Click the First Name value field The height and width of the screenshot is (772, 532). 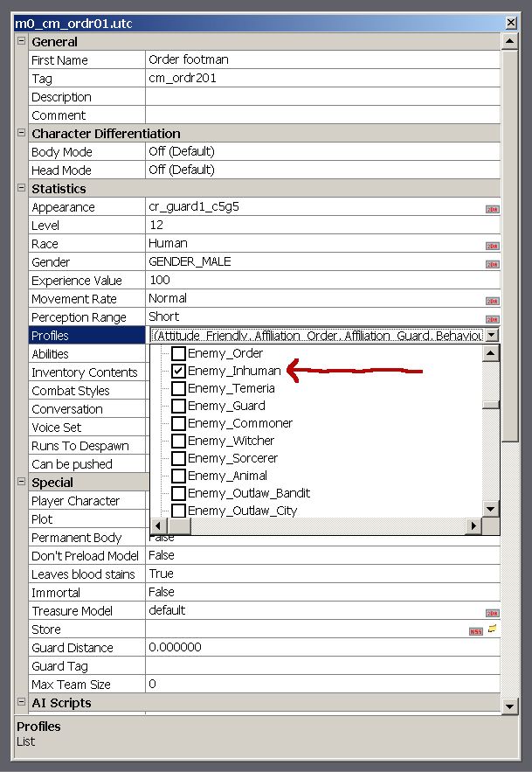321,60
